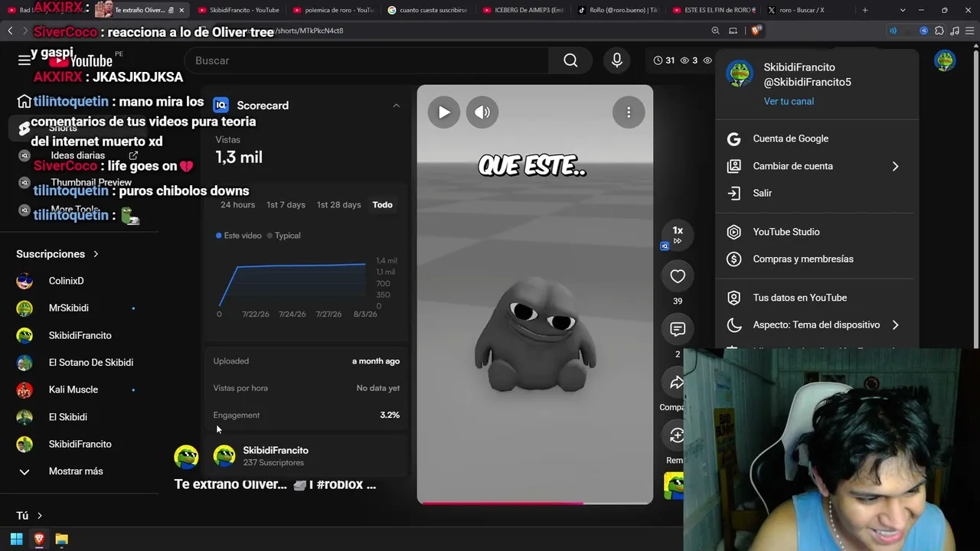Go forward with the browser forward arrow
The height and width of the screenshot is (551, 980).
[25, 31]
